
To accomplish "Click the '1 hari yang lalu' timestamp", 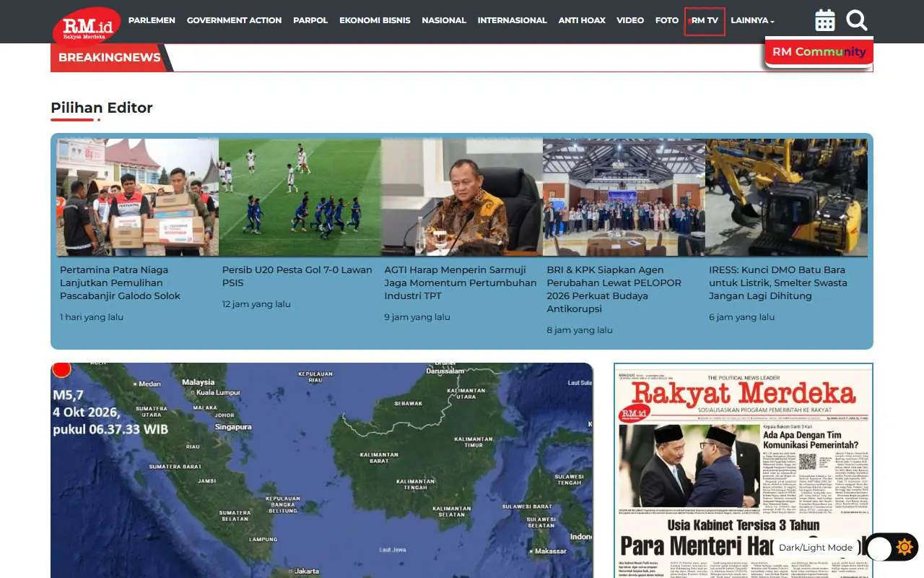I will 92,317.
